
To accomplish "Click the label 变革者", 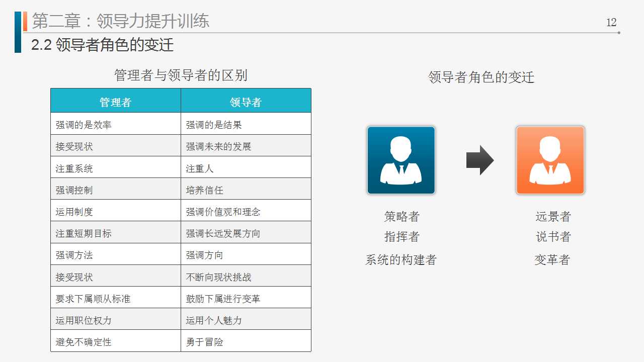I will click(552, 260).
